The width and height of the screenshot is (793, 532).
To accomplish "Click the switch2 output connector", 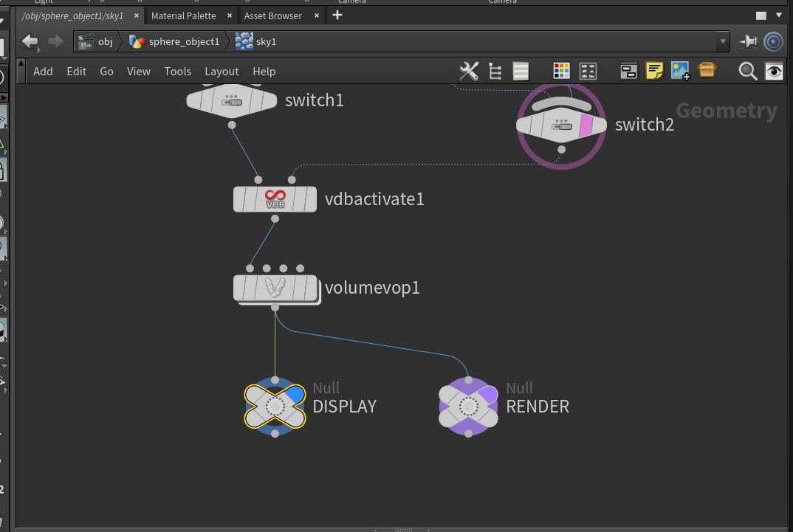I will click(561, 150).
